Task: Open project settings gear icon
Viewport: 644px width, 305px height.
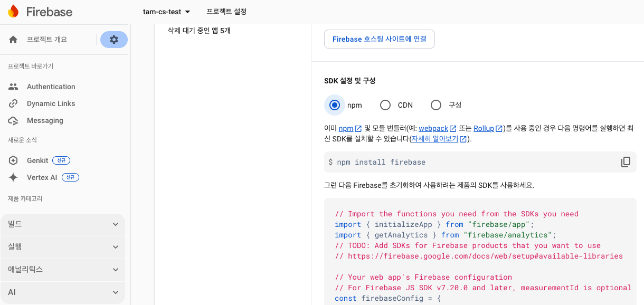Action: pyautogui.click(x=114, y=40)
